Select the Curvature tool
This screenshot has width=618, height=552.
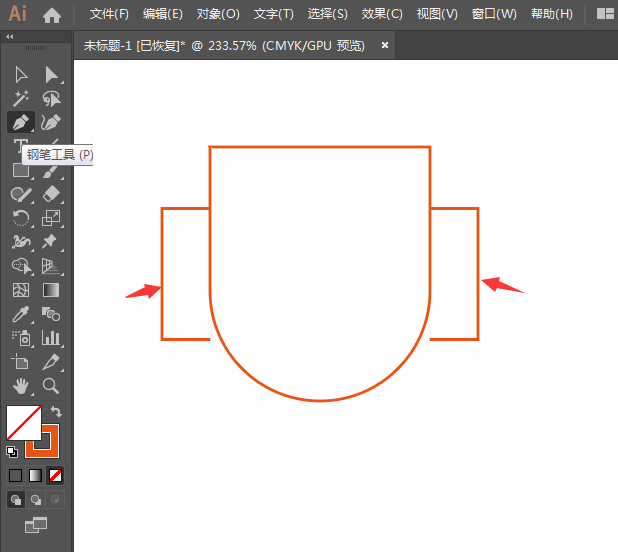[x=51, y=122]
